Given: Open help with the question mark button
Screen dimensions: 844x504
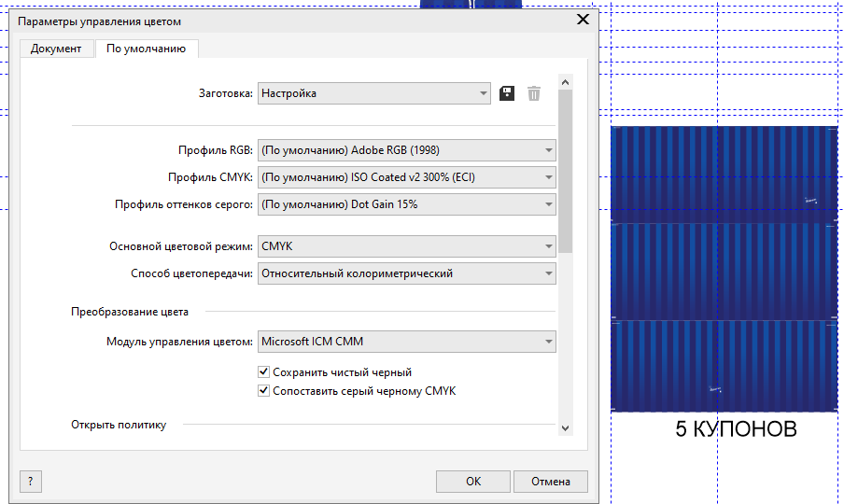Looking at the screenshot, I should click(31, 482).
